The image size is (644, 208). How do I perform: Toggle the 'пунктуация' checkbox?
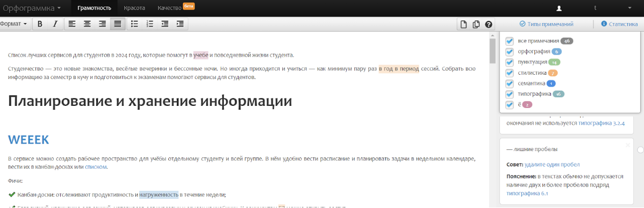coord(509,62)
